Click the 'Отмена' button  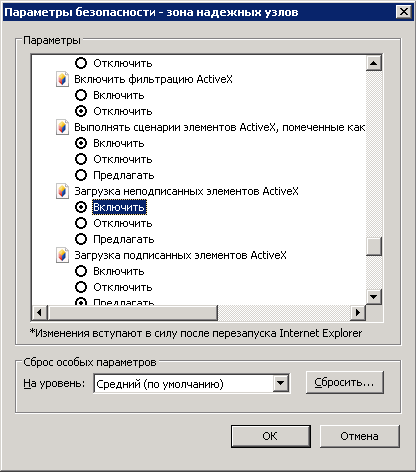(360, 436)
